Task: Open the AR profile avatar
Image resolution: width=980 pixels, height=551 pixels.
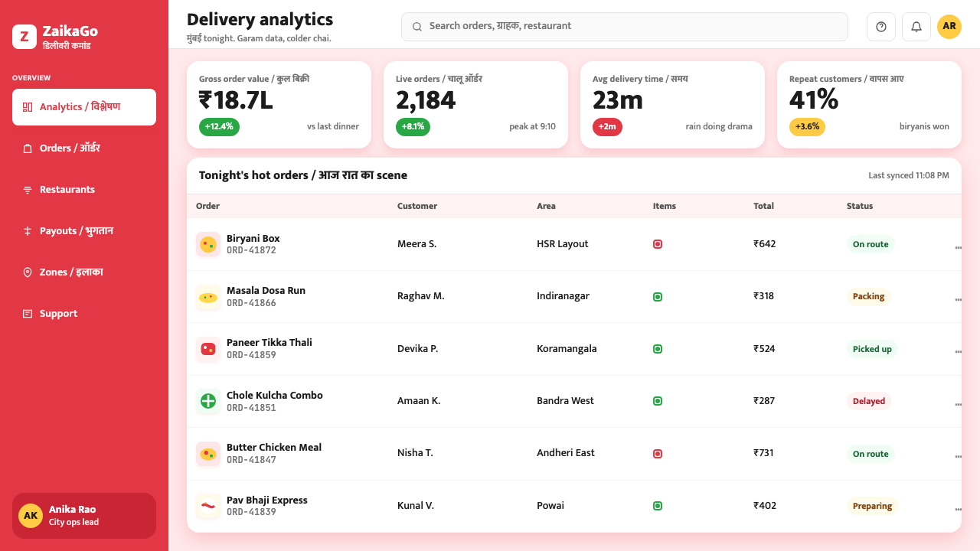Action: tap(949, 27)
